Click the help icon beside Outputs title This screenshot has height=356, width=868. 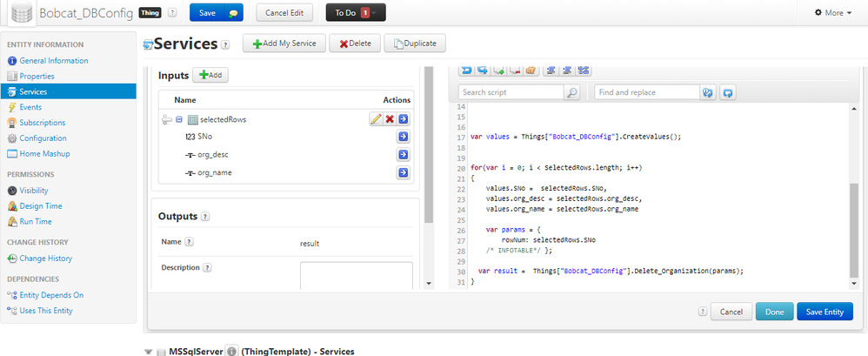[x=205, y=217]
